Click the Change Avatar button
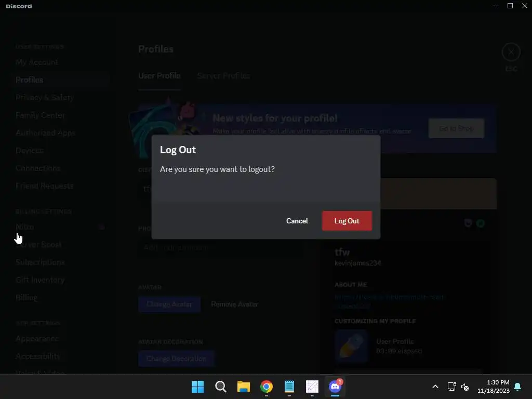This screenshot has width=532, height=399. pyautogui.click(x=169, y=304)
